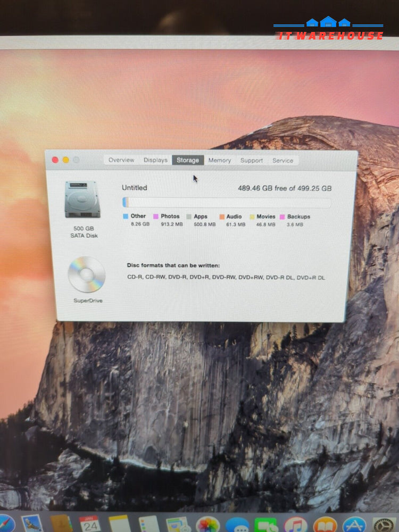Open Calendar from the dock
399x532 pixels.
coord(90,525)
